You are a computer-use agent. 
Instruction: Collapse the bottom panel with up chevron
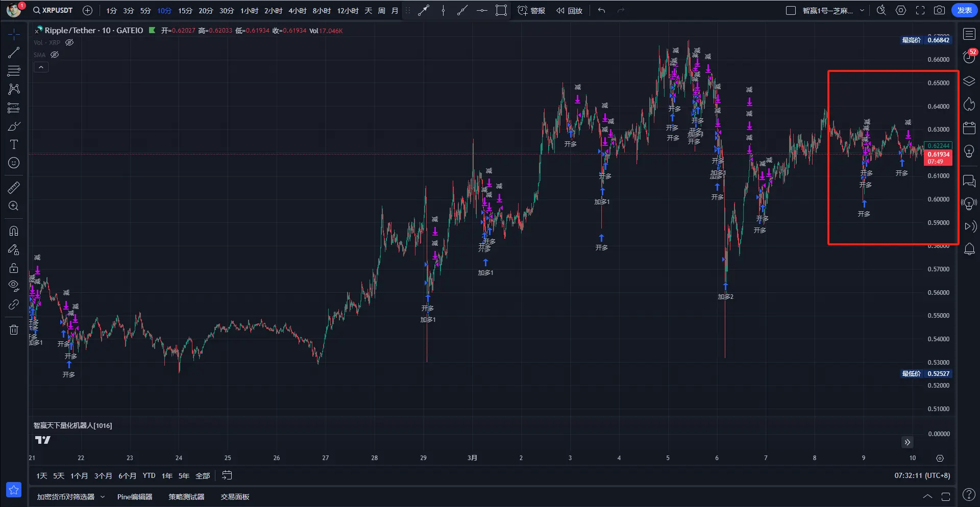click(x=928, y=496)
